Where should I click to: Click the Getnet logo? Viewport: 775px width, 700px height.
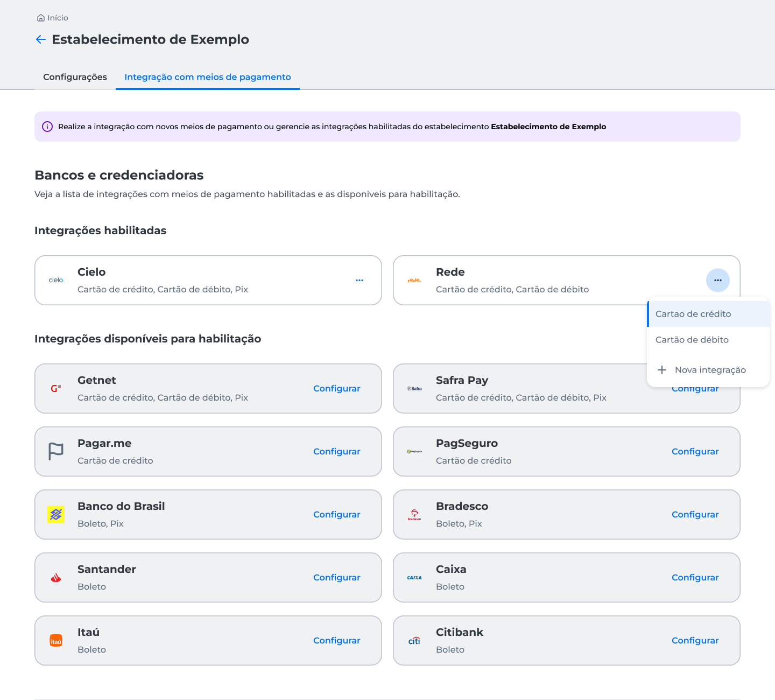(56, 388)
